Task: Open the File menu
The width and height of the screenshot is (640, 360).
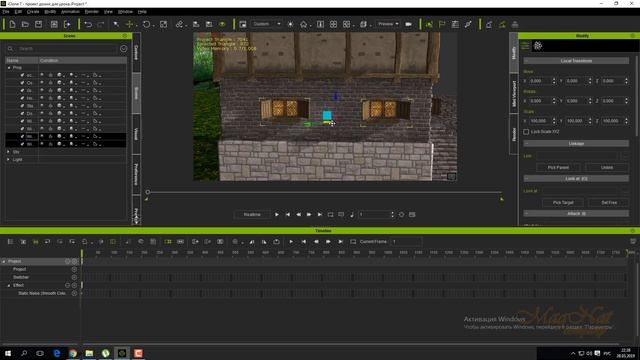Action: pyautogui.click(x=6, y=12)
